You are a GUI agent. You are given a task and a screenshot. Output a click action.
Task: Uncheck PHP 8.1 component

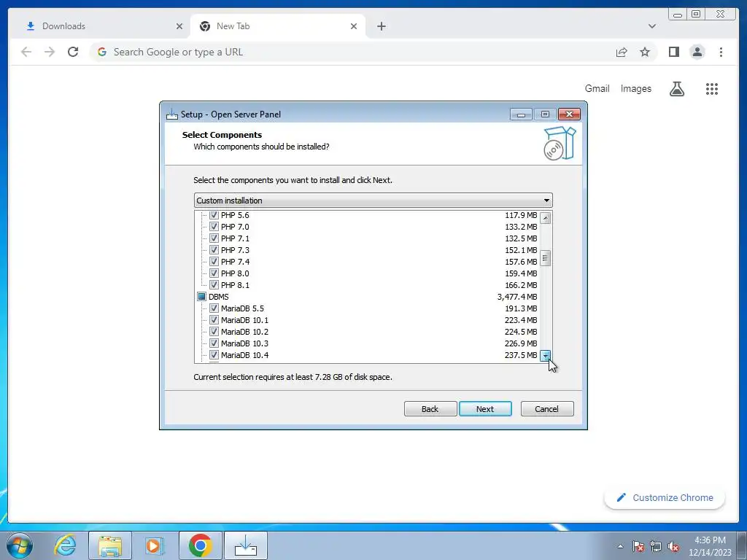point(214,285)
